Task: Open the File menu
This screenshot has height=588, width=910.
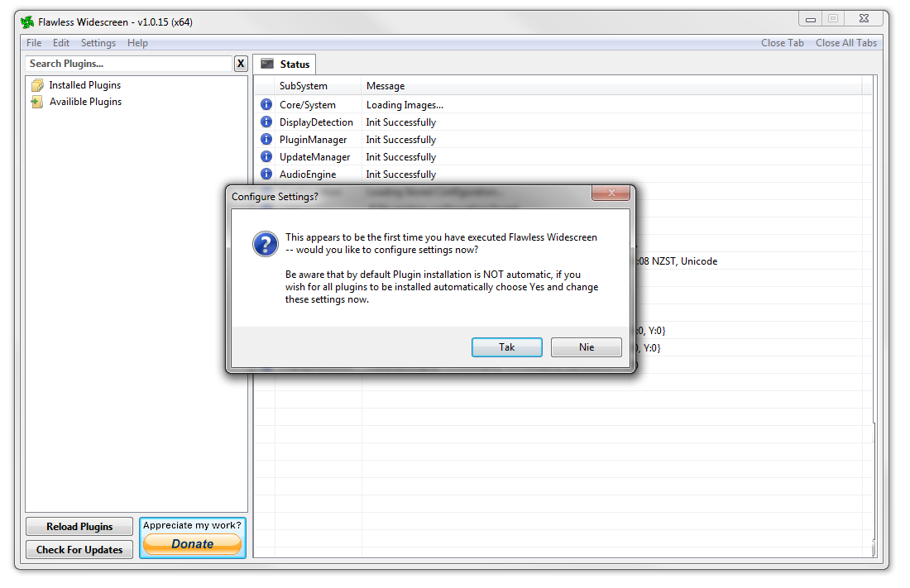Action: coord(34,43)
